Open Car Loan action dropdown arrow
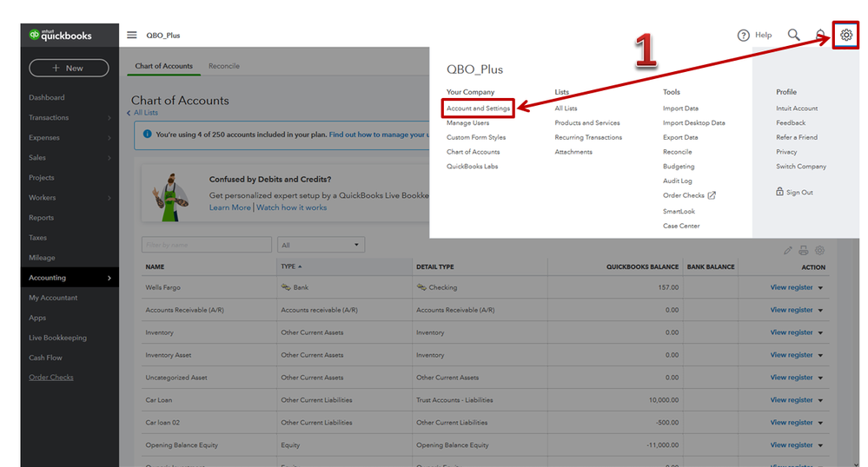 (x=820, y=400)
